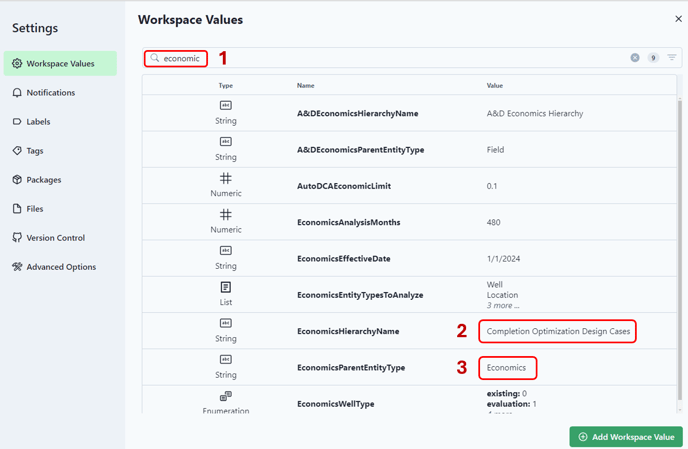Click the Tags icon in sidebar

(17, 151)
